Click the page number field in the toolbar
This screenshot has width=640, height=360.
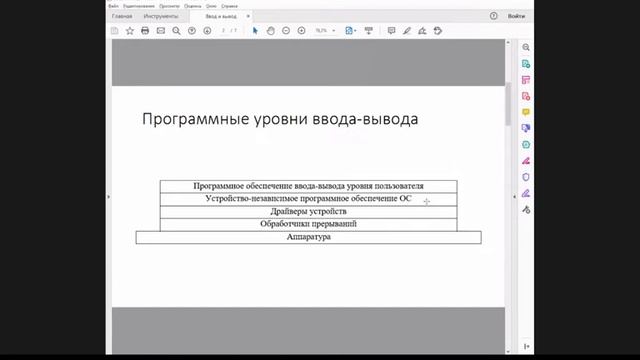pyautogui.click(x=223, y=31)
